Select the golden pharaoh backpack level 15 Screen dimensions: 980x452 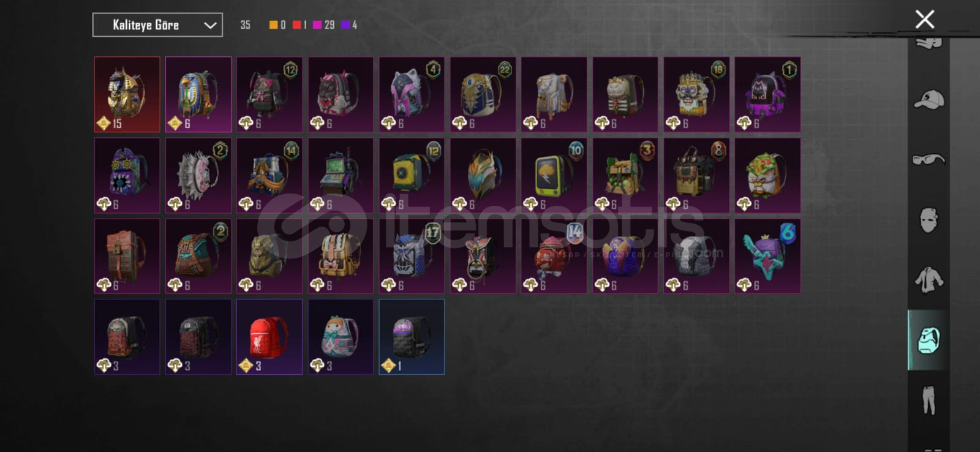(127, 94)
